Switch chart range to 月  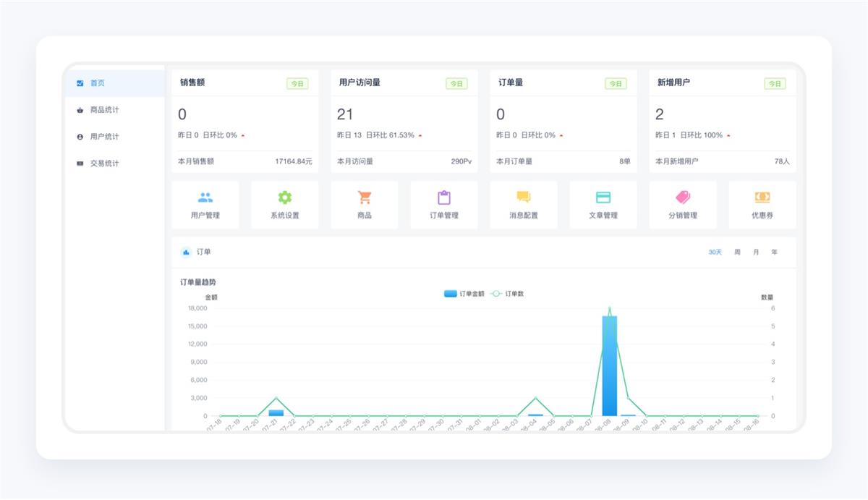click(756, 252)
